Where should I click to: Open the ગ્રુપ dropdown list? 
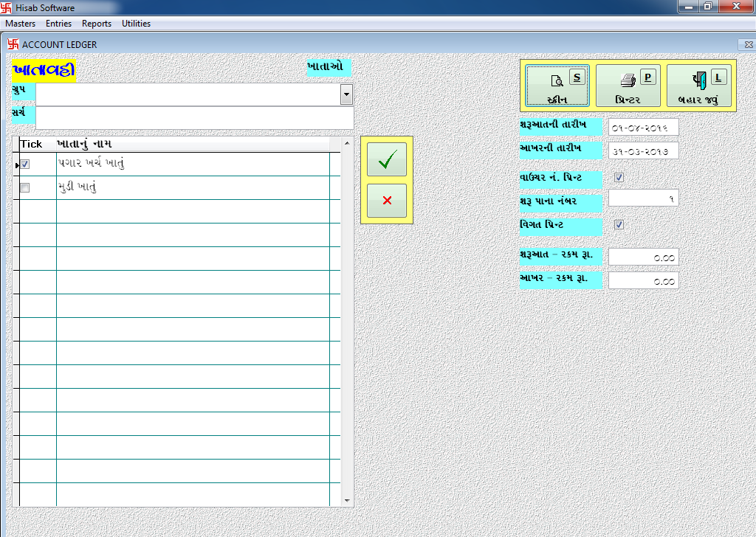pyautogui.click(x=347, y=94)
